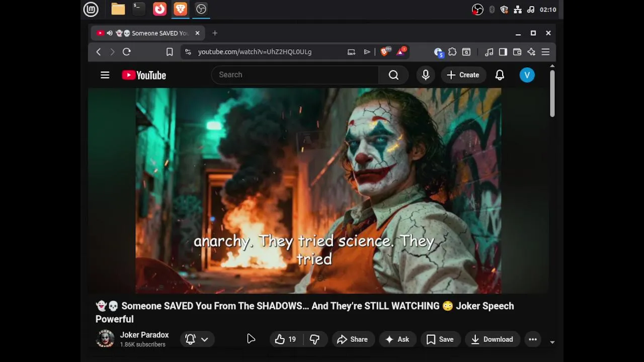This screenshot has width=644, height=362.
Task: Go to YouTube home via logo
Action: (144, 75)
